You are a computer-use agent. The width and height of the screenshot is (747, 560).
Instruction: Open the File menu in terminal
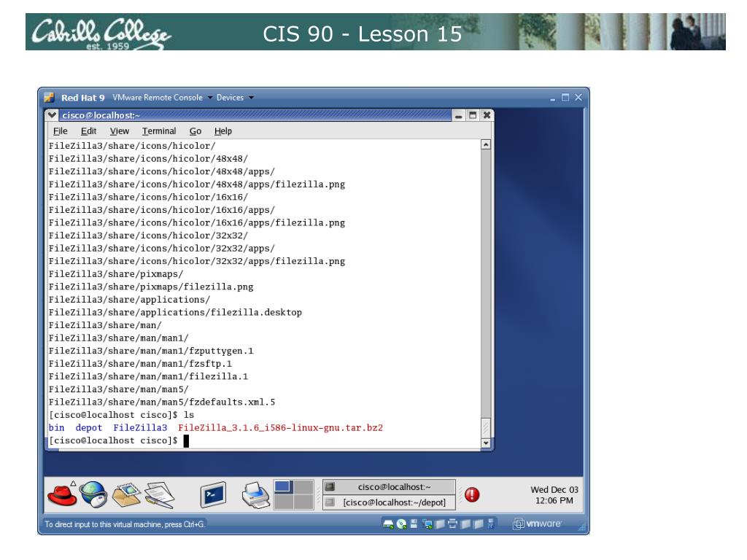tap(60, 131)
